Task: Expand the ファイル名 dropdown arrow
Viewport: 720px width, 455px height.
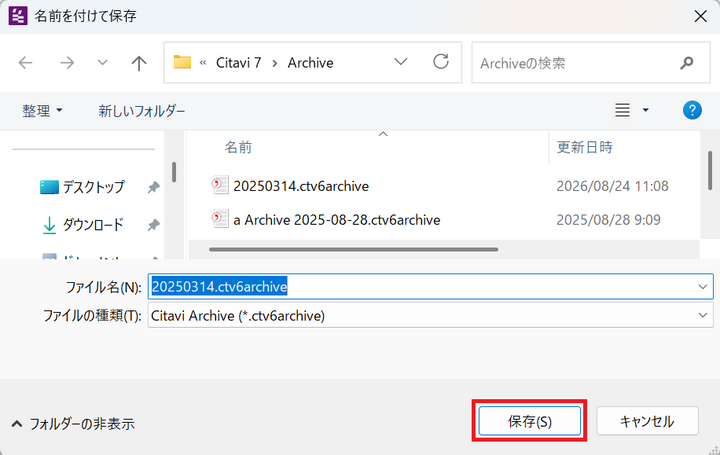Action: 703,287
